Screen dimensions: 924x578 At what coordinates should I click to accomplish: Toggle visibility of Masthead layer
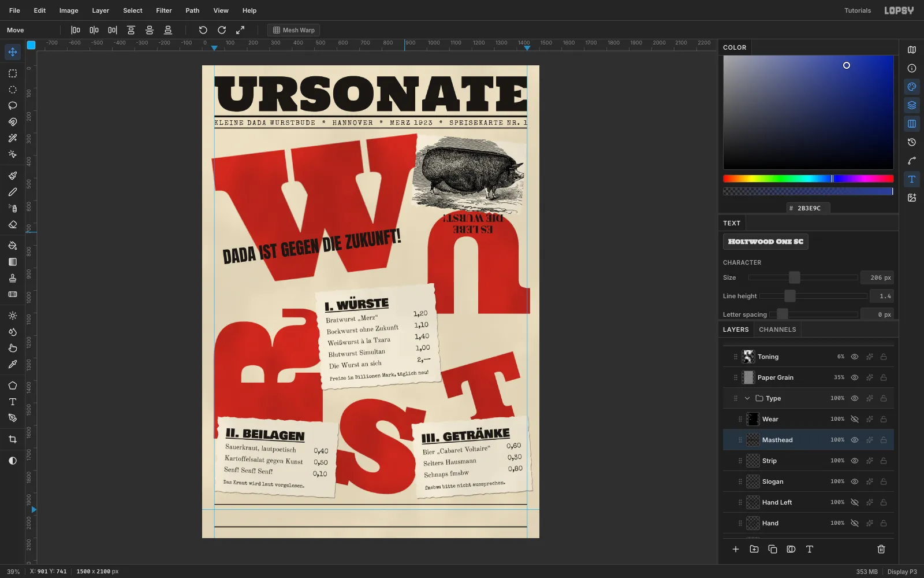click(x=855, y=440)
